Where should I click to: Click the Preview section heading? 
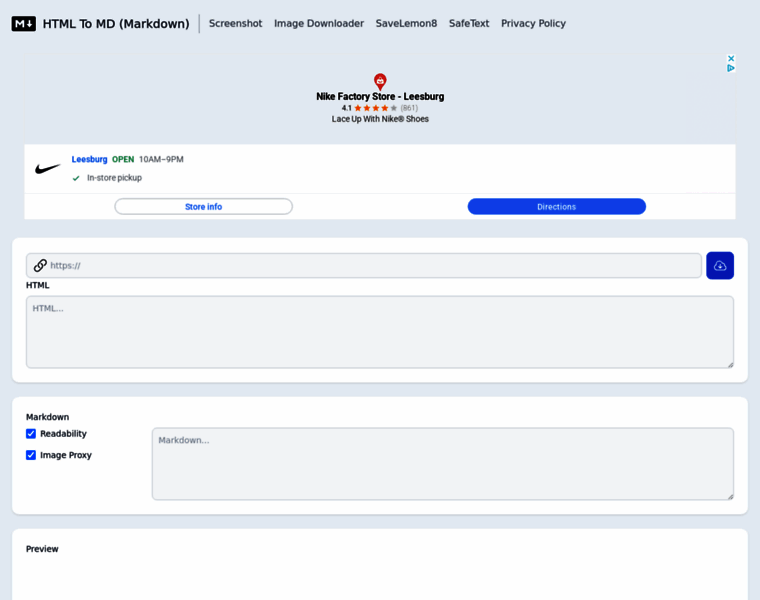click(x=42, y=549)
